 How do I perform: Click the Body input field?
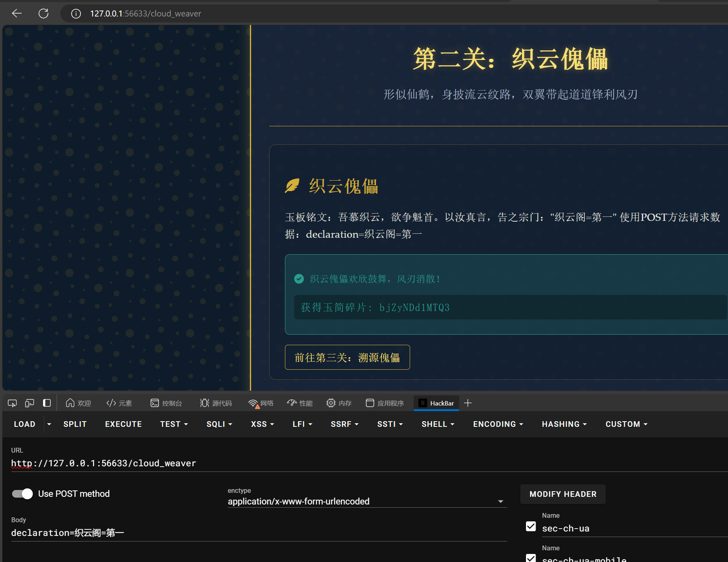click(258, 533)
